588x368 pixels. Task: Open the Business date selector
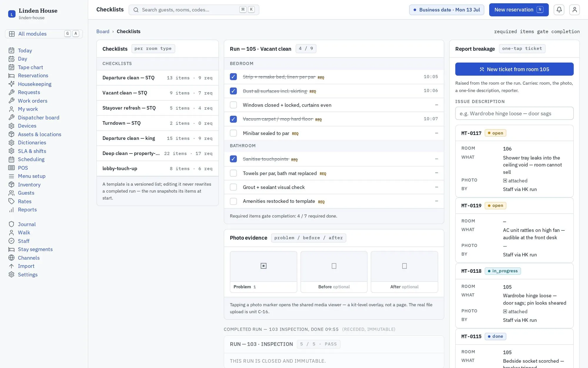pos(447,10)
